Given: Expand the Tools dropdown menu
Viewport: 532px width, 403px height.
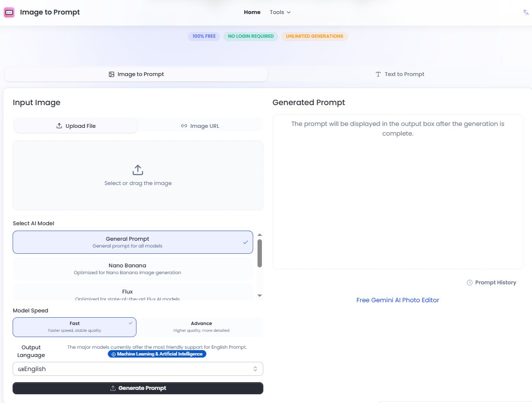Looking at the screenshot, I should coord(280,12).
